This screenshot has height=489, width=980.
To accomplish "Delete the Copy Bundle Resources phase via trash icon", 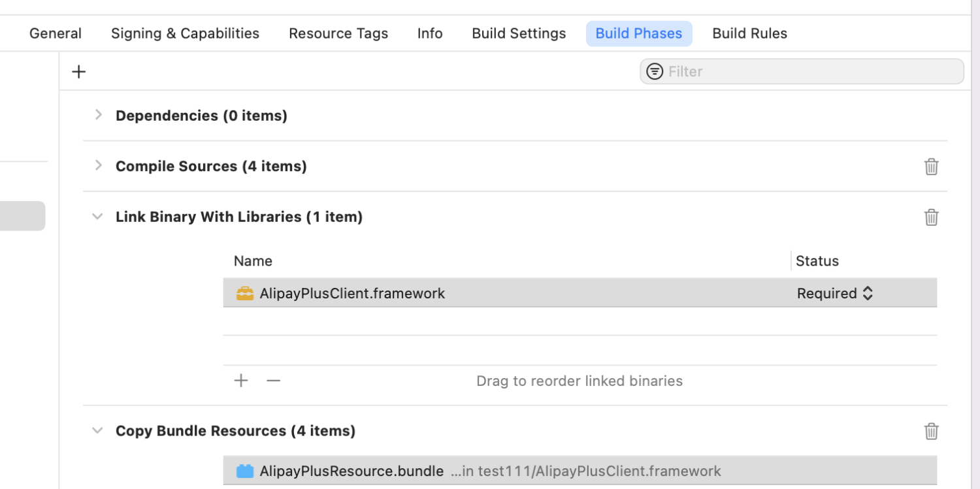I will [x=931, y=431].
